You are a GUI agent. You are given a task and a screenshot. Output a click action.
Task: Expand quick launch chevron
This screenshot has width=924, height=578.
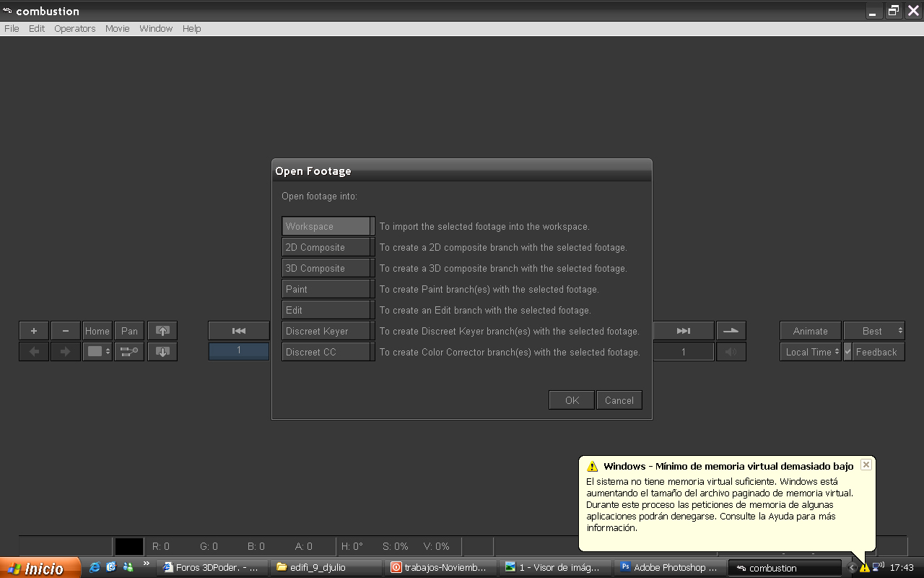pos(147,564)
